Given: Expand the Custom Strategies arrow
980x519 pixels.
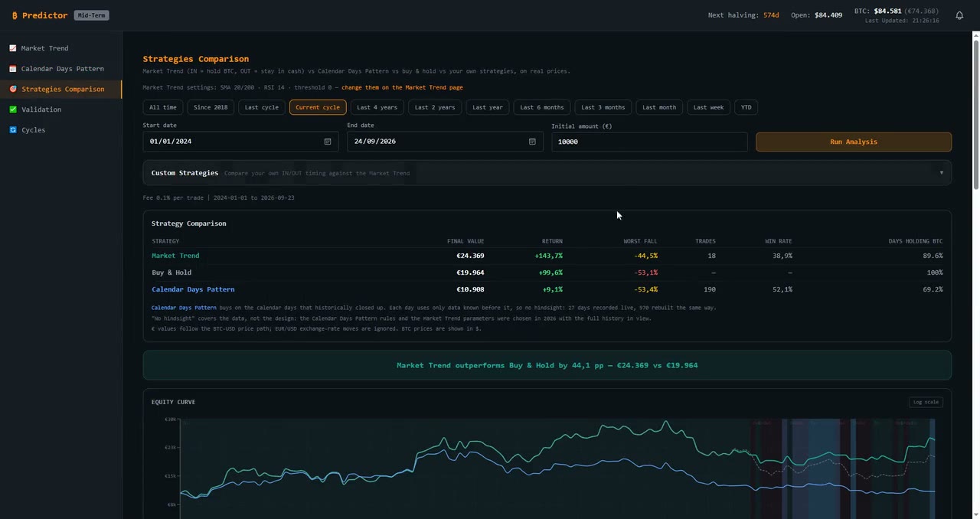Looking at the screenshot, I should (x=941, y=173).
